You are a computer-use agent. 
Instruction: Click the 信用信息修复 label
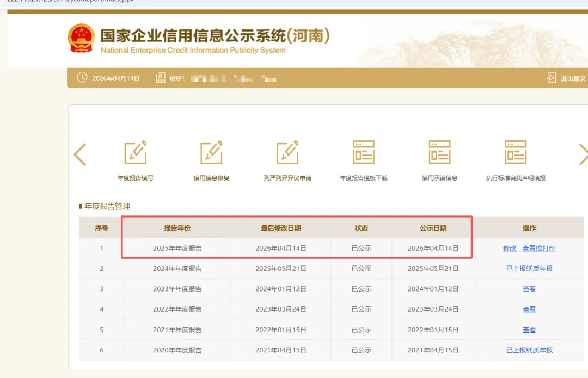pos(211,178)
